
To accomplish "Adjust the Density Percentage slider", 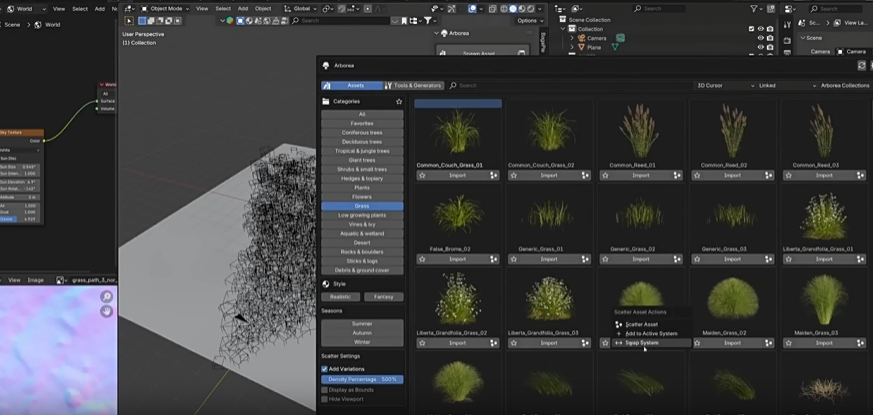I will point(361,379).
